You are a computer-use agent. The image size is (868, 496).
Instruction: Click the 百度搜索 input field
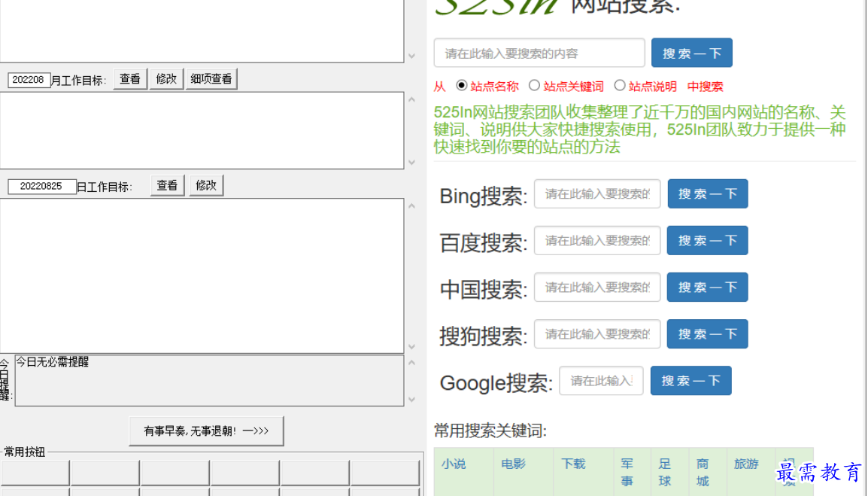tap(597, 240)
